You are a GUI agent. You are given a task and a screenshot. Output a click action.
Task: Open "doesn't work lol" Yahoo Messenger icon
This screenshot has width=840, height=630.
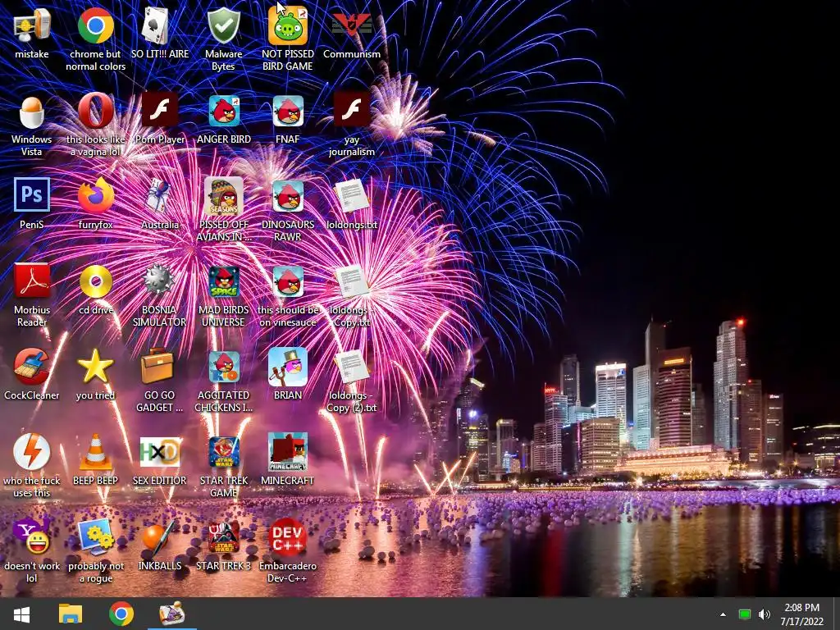(32, 536)
